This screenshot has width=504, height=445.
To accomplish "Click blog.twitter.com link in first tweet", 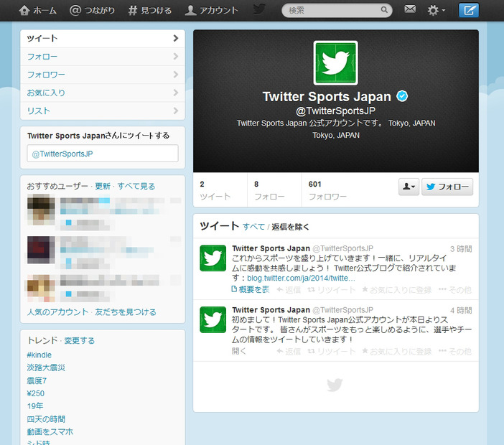I will coord(301,278).
